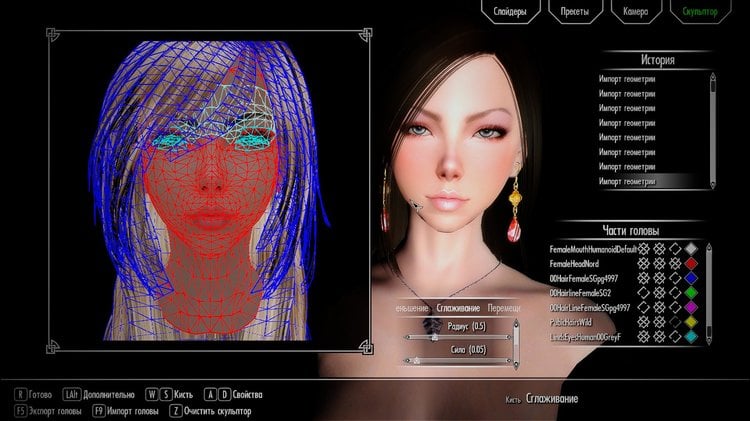Toggle second diamond of LindsEyesHuman00GreyF row

click(660, 337)
